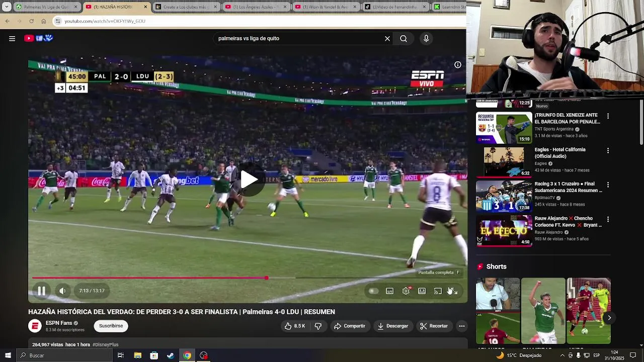The height and width of the screenshot is (362, 644).
Task: Click the Descargar download button
Action: point(392,326)
